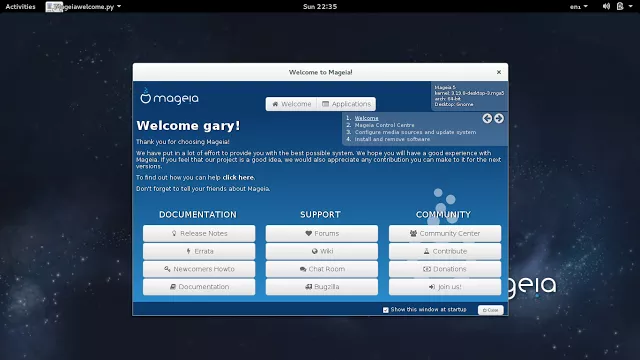640x360 pixels.
Task: Open the Forums button with heart icon
Action: [322, 233]
